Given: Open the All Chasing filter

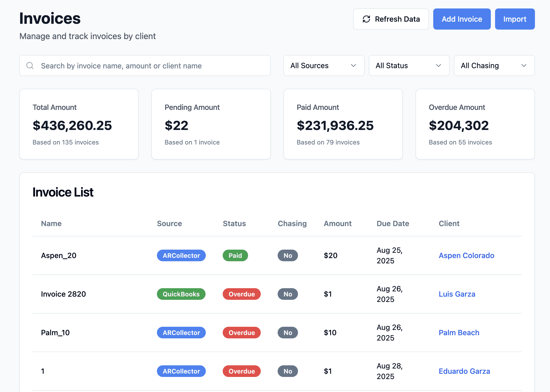Looking at the screenshot, I should tap(494, 66).
